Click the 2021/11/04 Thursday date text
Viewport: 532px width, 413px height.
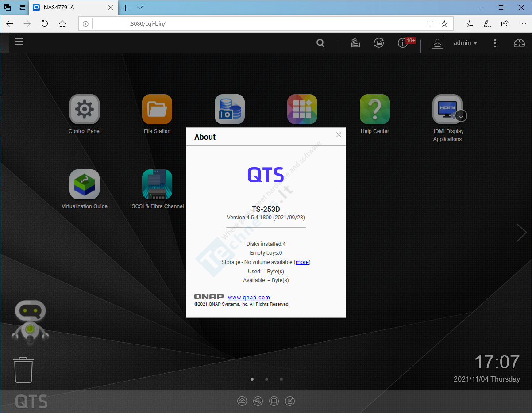click(487, 379)
